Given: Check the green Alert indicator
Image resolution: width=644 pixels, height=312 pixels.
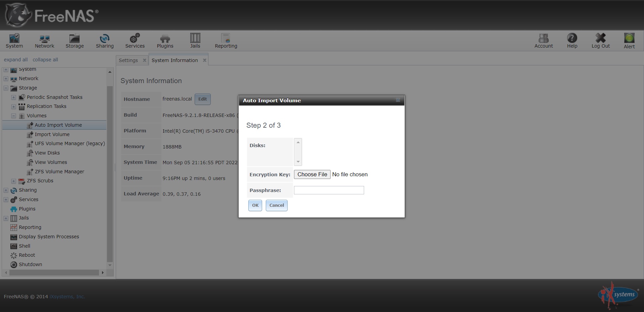Looking at the screenshot, I should (629, 41).
